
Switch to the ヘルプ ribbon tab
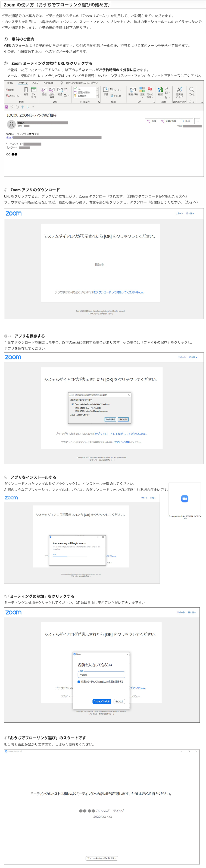click(35, 83)
